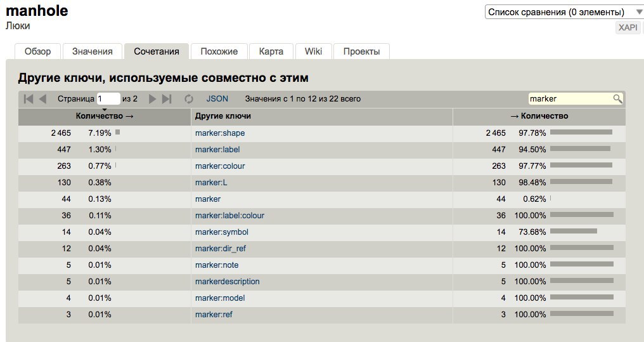644x342 pixels.
Task: Click the previous page arrow
Action: coord(42,99)
